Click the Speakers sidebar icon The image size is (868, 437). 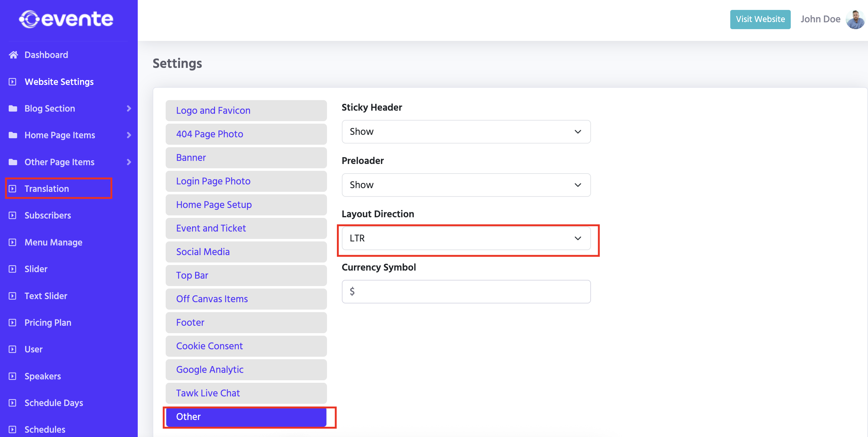click(12, 376)
